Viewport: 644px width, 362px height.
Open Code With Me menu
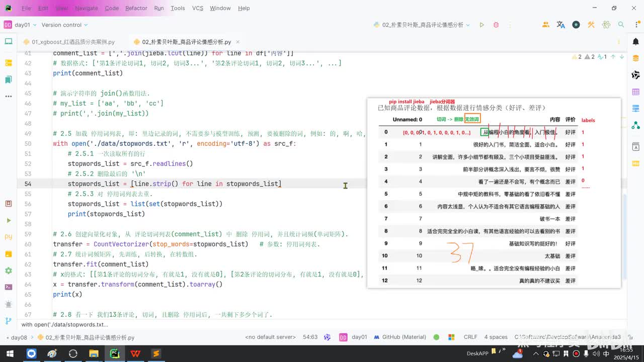coord(546,25)
